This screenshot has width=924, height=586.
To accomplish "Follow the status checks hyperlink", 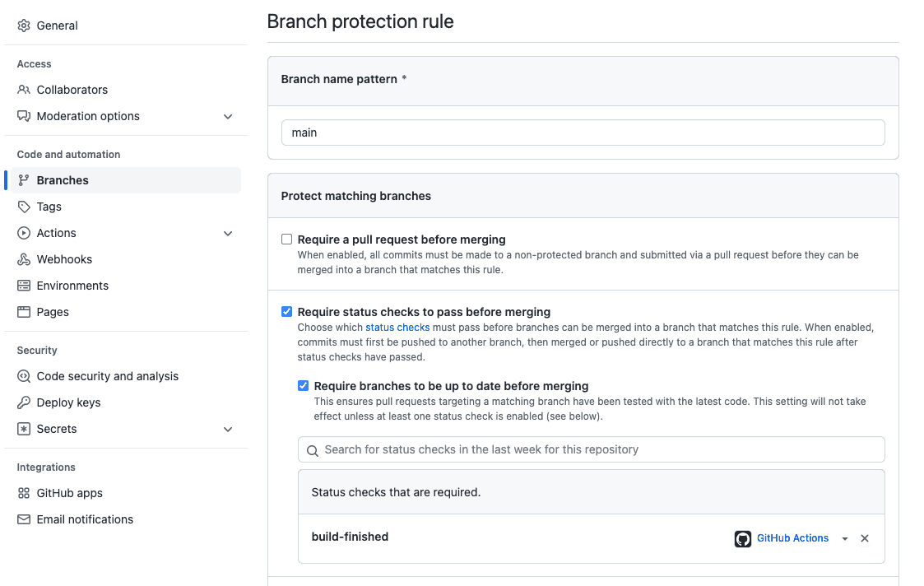I will pos(397,328).
